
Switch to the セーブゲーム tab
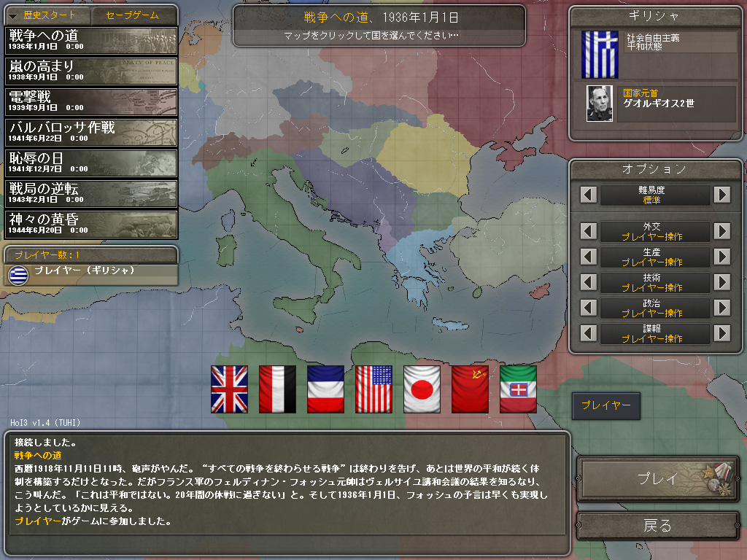(x=133, y=15)
